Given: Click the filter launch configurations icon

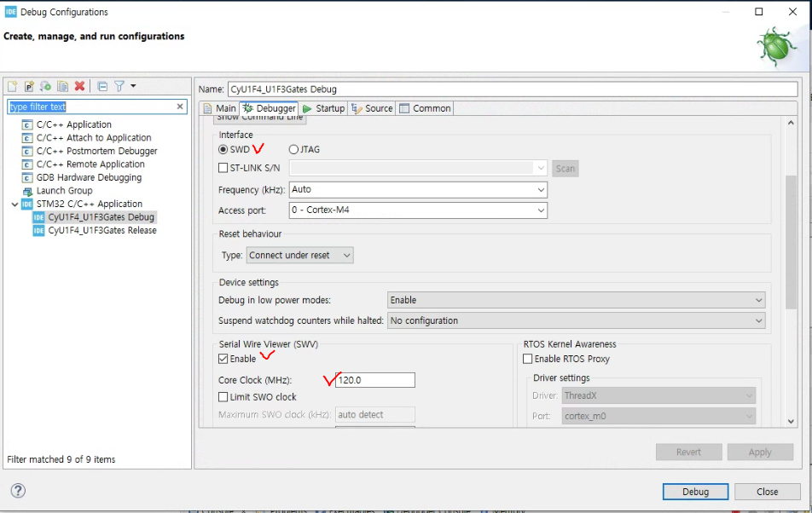Looking at the screenshot, I should click(119, 86).
